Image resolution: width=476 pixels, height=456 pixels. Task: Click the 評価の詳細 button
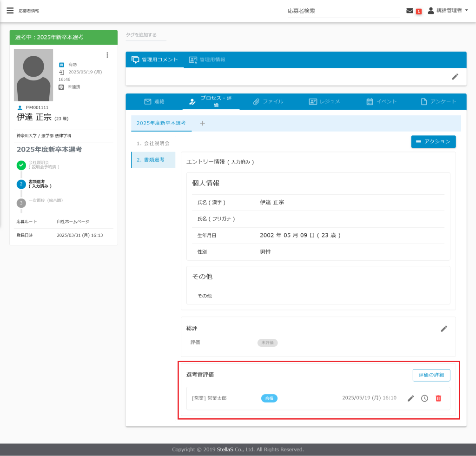431,375
